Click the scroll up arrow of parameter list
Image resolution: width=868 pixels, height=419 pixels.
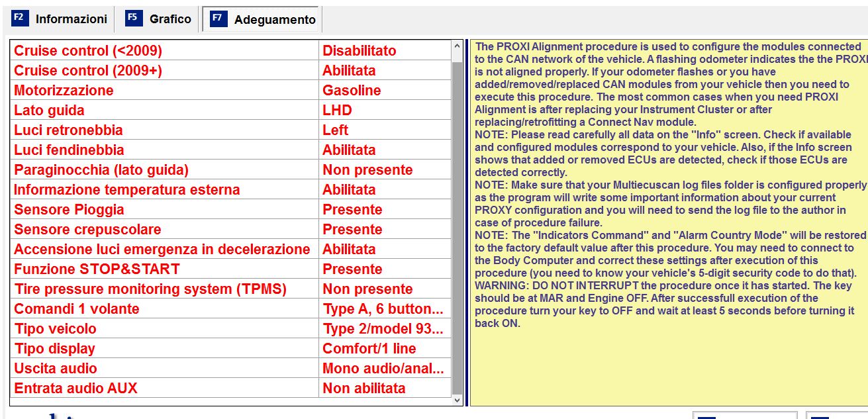pyautogui.click(x=457, y=46)
